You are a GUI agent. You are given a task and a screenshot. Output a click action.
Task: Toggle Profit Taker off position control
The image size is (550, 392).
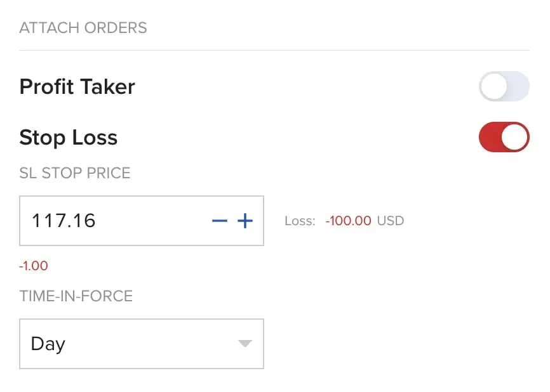pyautogui.click(x=504, y=86)
